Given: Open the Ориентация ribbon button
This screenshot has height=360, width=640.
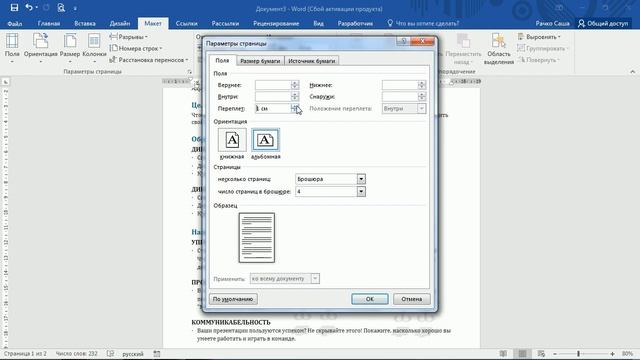Looking at the screenshot, I should (x=40, y=49).
